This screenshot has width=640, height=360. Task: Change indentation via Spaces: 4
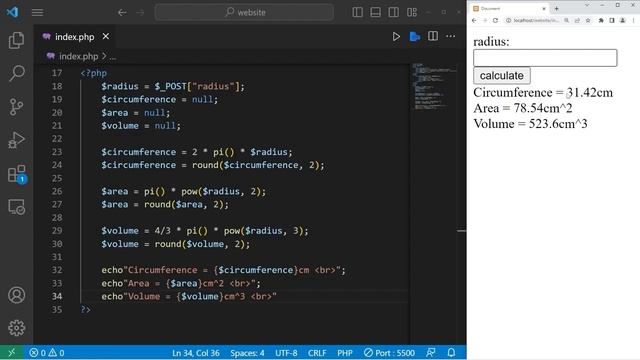[247, 353]
